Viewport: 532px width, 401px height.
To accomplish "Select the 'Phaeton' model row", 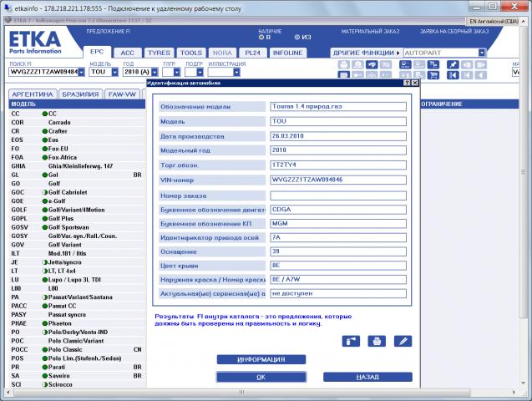I will (78, 323).
